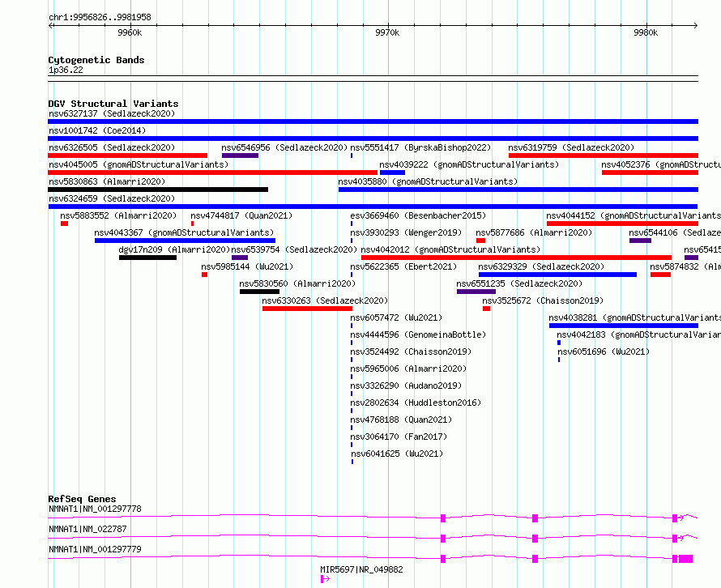Viewport: 721px width, 588px height.
Task: Select the MIR5697|NR_049882 label
Action: click(x=361, y=569)
